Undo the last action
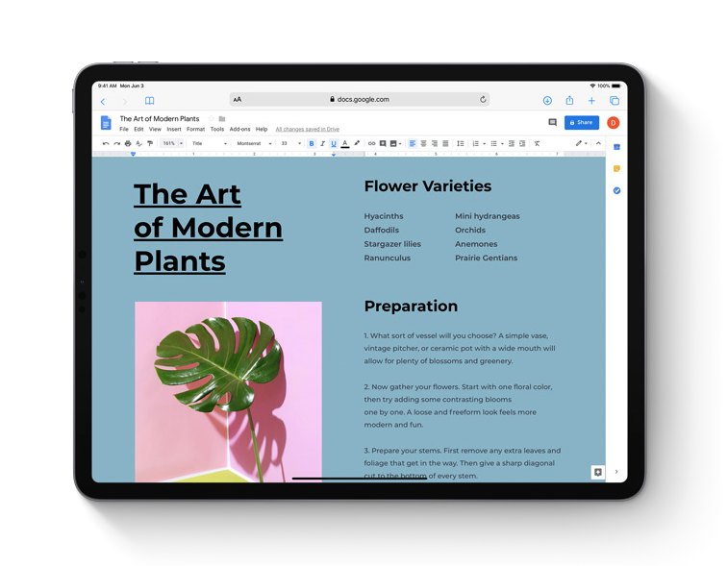Screen dimensions: 728x566 pos(106,144)
